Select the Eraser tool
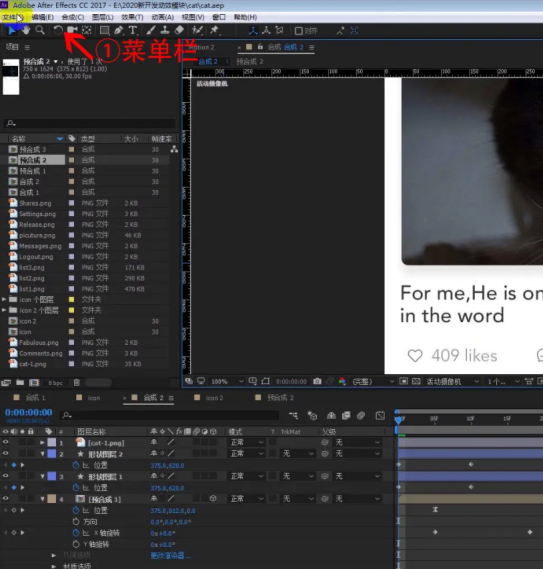The image size is (543, 569). click(x=179, y=30)
